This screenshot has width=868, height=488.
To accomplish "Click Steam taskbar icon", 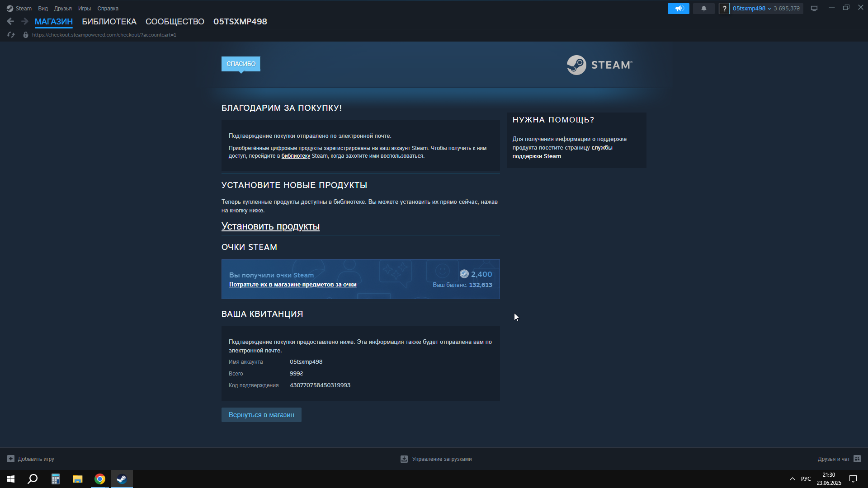I will pos(122,479).
